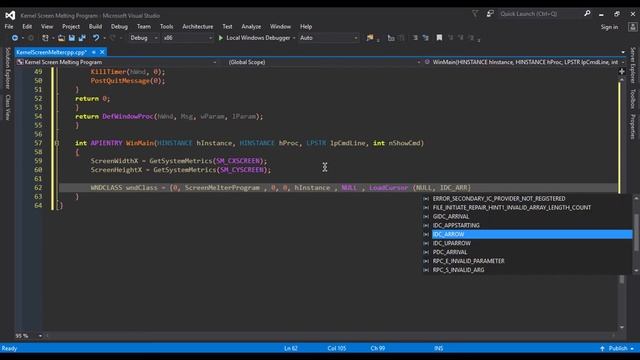The height and width of the screenshot is (360, 640).
Task: Open the Server Explorer side tab
Action: coord(633,65)
